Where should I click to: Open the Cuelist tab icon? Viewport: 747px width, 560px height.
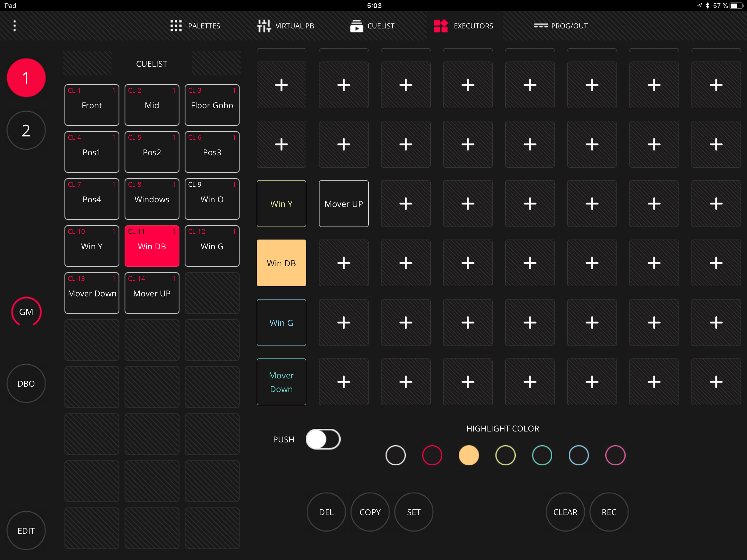[x=356, y=26]
